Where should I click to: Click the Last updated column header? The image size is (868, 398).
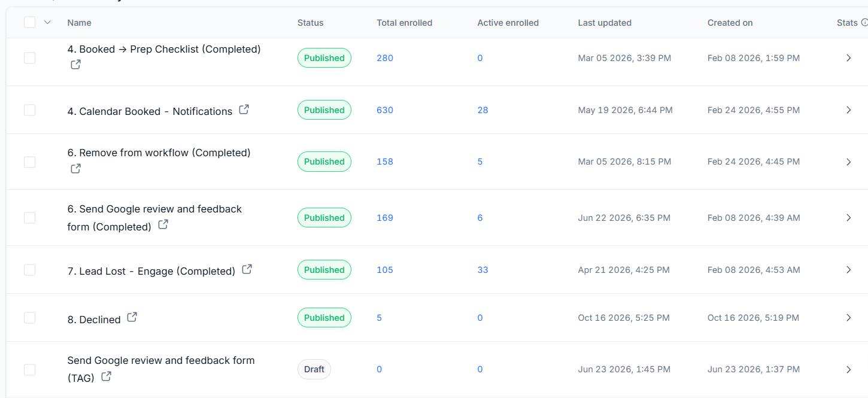tap(605, 23)
